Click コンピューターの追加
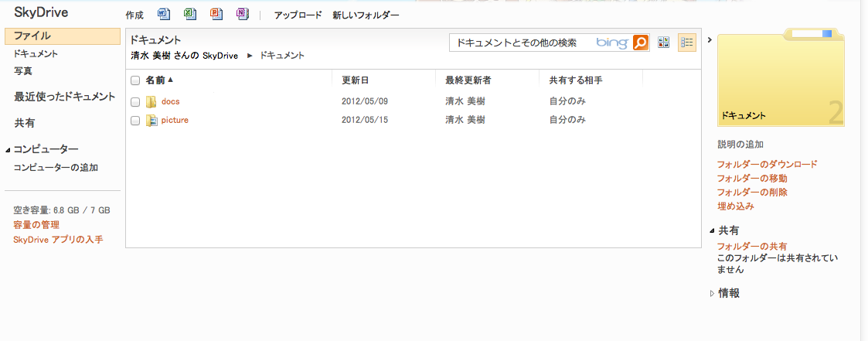Screen dimensions: 868x341 pos(56,168)
